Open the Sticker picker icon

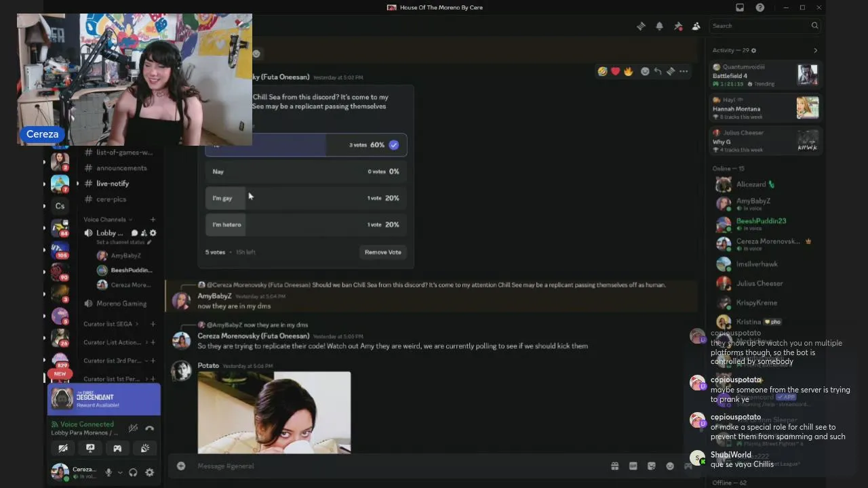(652, 466)
